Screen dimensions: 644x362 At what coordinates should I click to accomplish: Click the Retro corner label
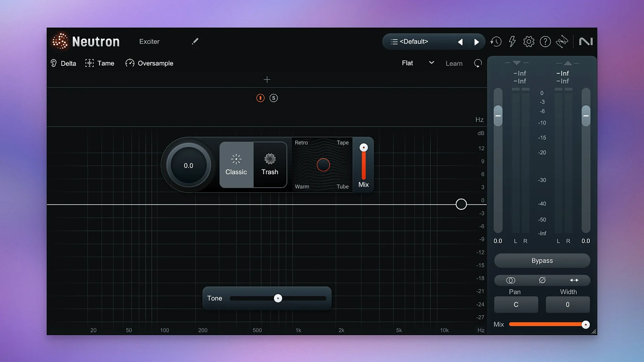click(x=301, y=143)
